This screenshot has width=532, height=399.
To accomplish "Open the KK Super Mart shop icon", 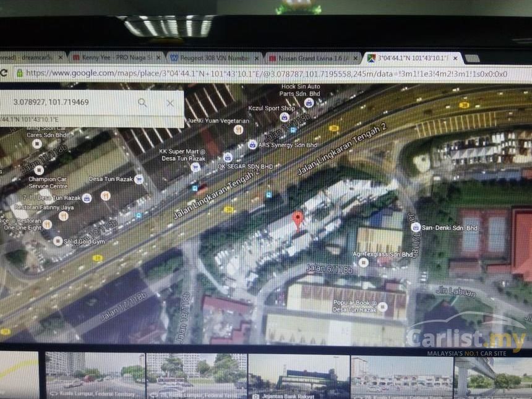I will (x=228, y=158).
